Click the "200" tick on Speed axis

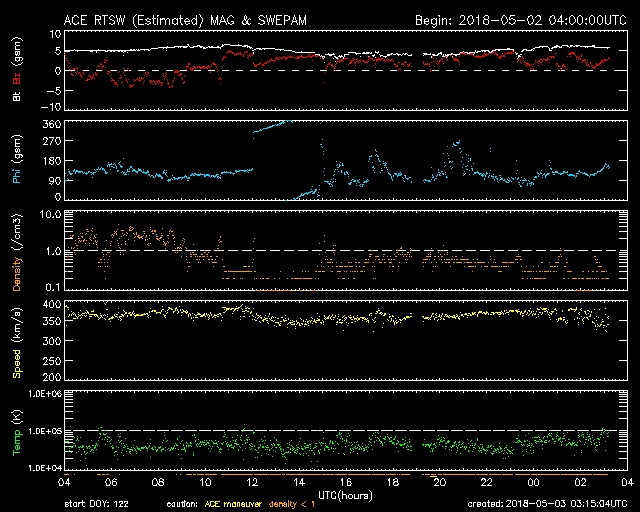(52, 377)
